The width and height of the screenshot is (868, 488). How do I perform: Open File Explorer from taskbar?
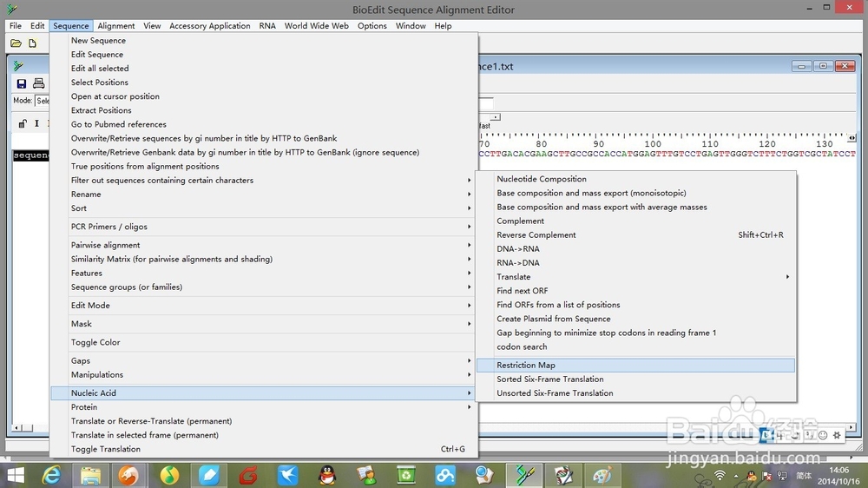click(x=90, y=475)
